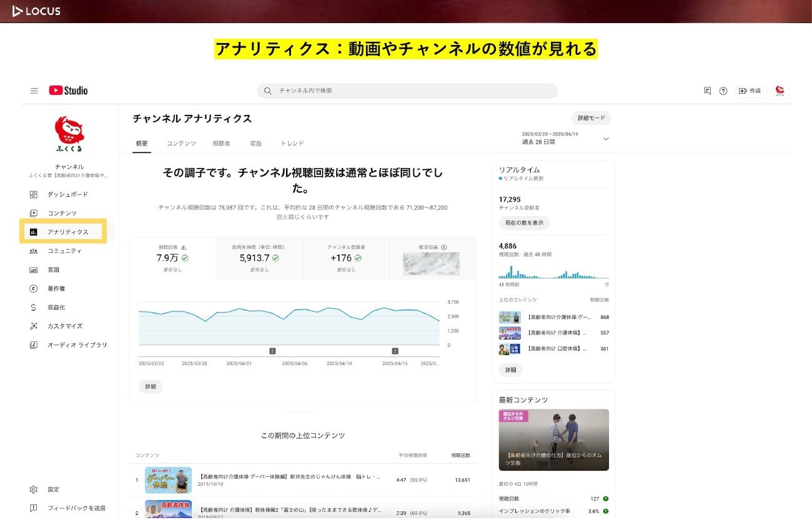Open Community (コミュニティ) in the sidebar
This screenshot has width=812, height=525.
point(64,251)
